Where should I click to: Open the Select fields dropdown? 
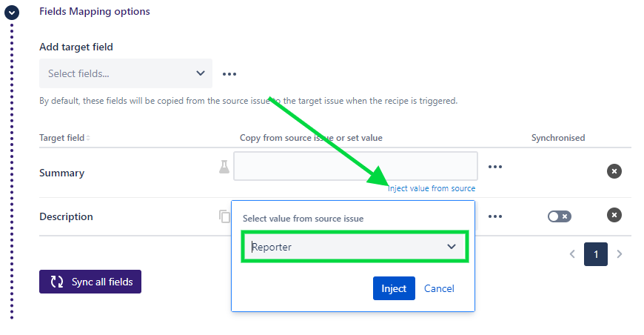click(x=126, y=73)
